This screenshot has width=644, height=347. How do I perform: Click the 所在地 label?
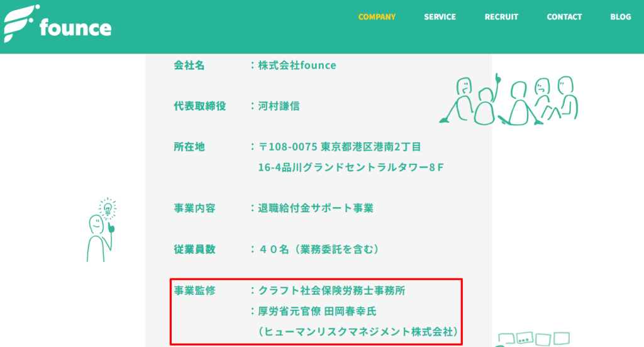189,147
